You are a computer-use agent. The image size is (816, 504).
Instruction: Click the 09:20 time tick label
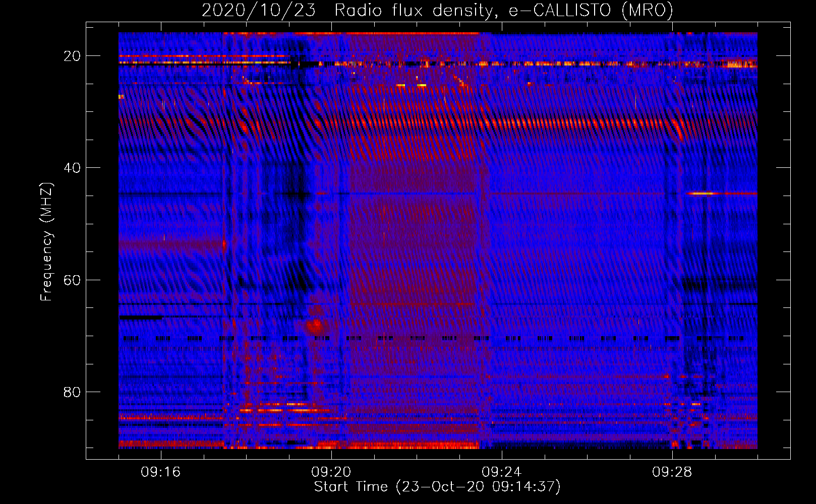pyautogui.click(x=331, y=472)
